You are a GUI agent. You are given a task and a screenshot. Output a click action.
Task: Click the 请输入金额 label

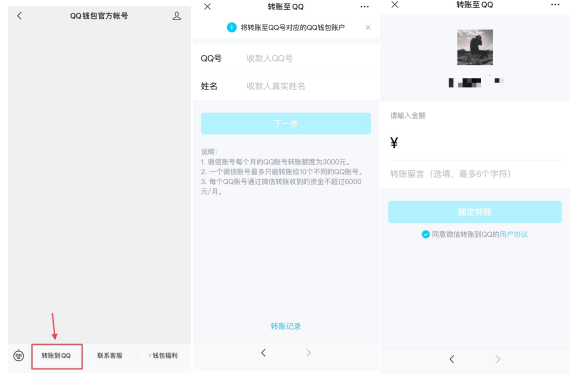[x=408, y=116]
